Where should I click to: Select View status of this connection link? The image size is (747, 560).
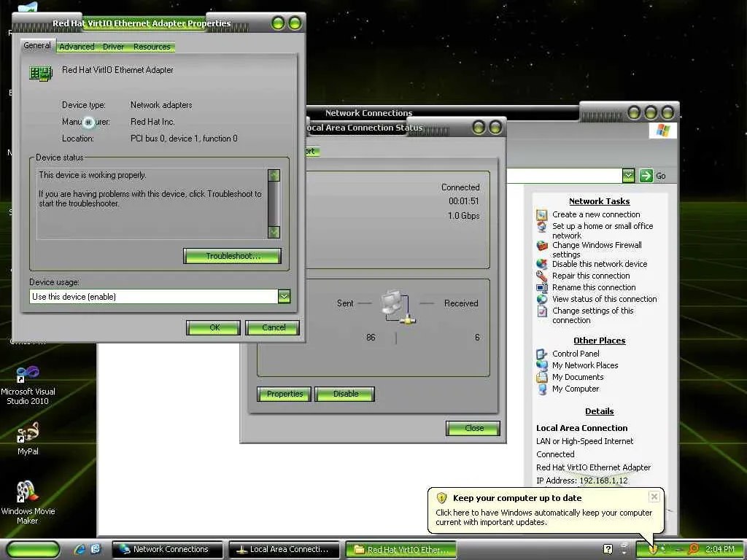tap(604, 299)
